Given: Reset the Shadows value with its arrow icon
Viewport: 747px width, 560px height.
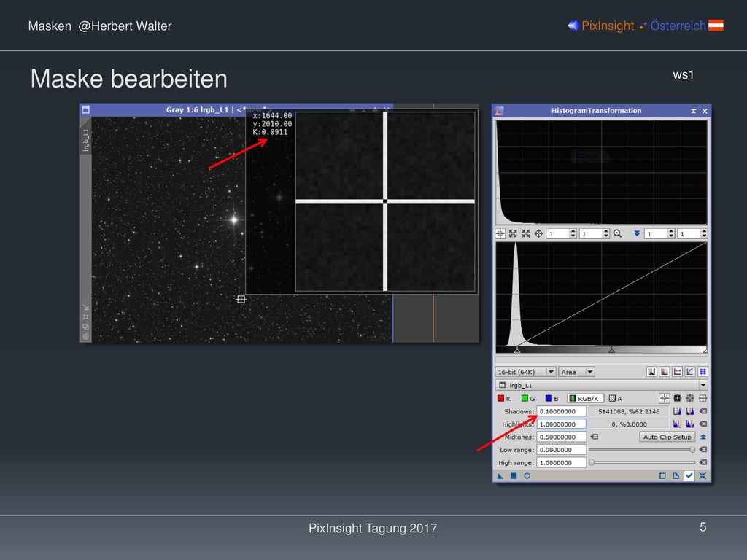Looking at the screenshot, I should [x=703, y=411].
